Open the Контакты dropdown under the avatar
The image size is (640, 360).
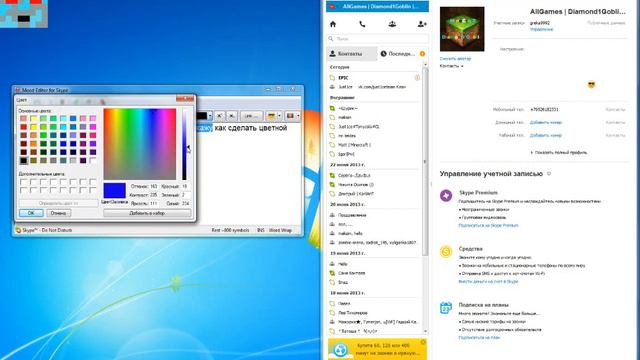(x=451, y=66)
